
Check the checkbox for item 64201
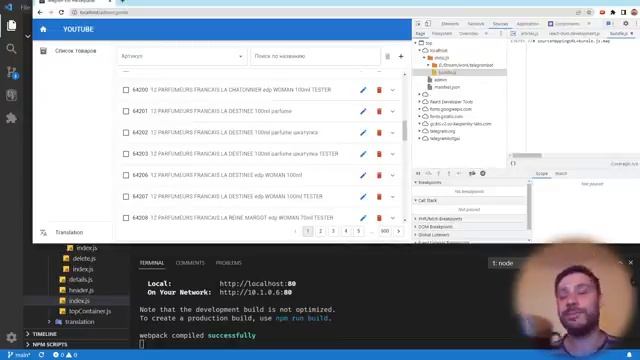[126, 111]
